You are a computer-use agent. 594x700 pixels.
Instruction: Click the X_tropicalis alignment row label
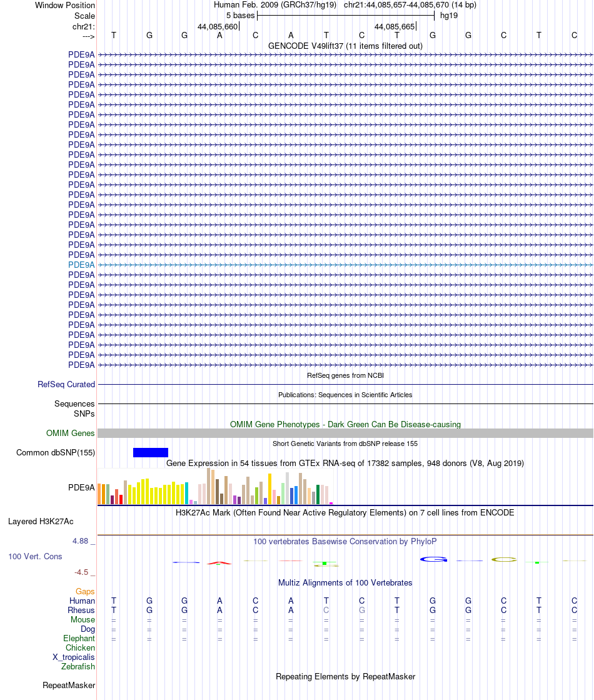pyautogui.click(x=73, y=657)
